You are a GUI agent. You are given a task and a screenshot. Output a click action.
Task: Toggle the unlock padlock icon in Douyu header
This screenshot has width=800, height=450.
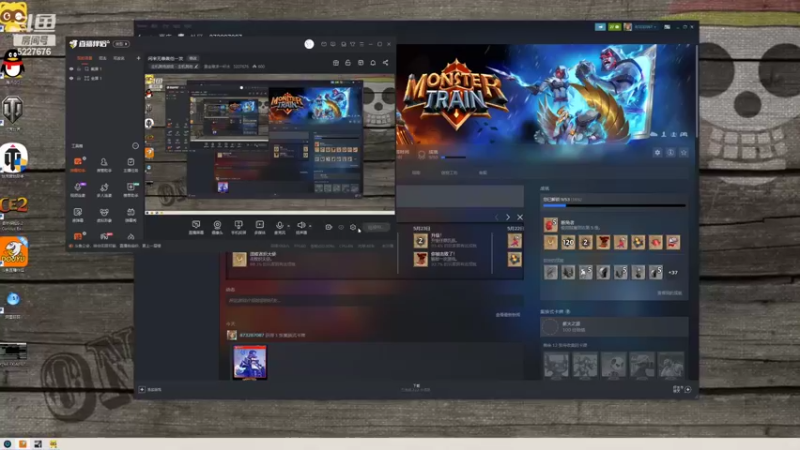[348, 63]
